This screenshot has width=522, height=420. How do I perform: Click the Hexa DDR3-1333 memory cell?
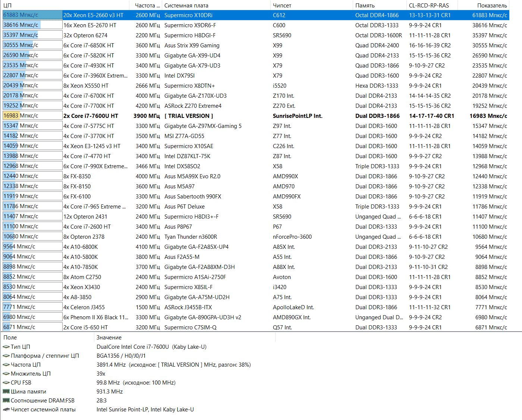click(377, 86)
